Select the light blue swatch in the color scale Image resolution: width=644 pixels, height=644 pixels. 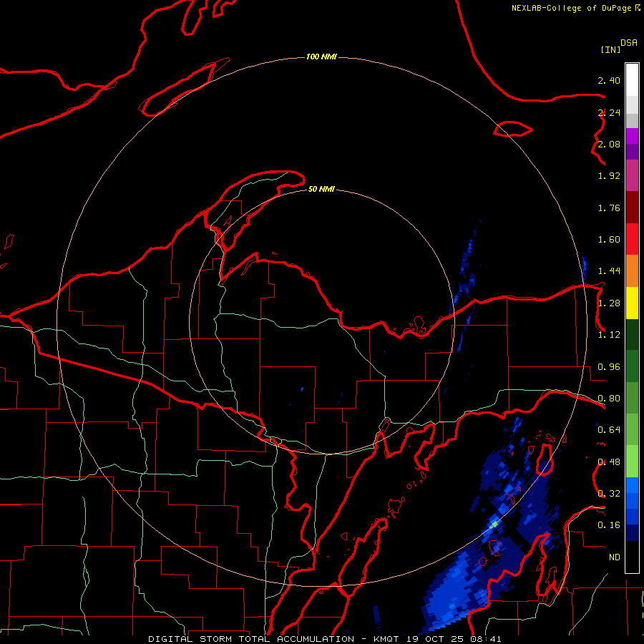pos(632,485)
